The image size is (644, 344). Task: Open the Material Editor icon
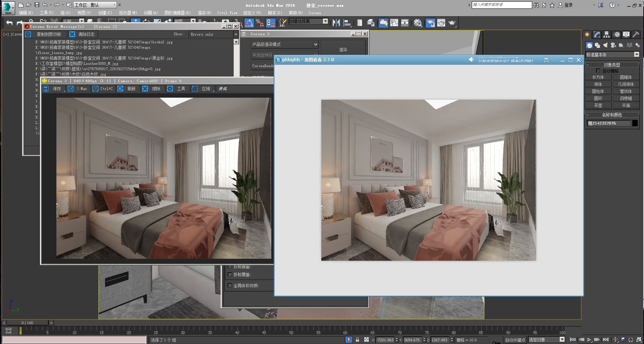418,23
